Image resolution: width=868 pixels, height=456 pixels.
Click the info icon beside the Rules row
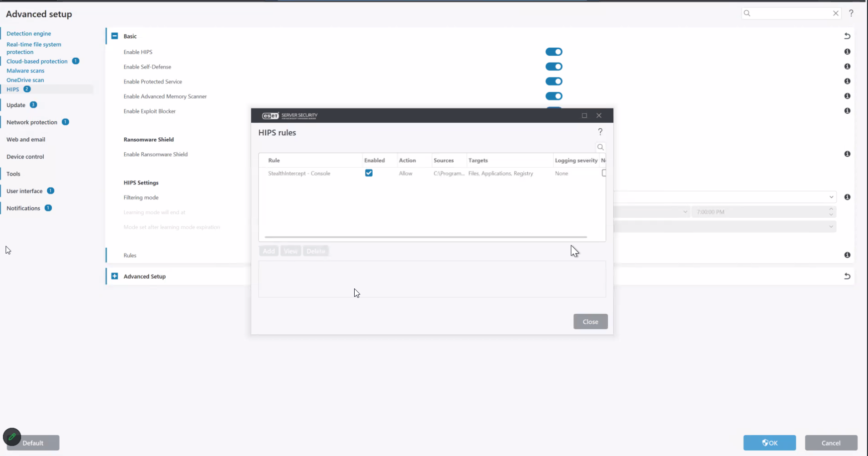847,255
